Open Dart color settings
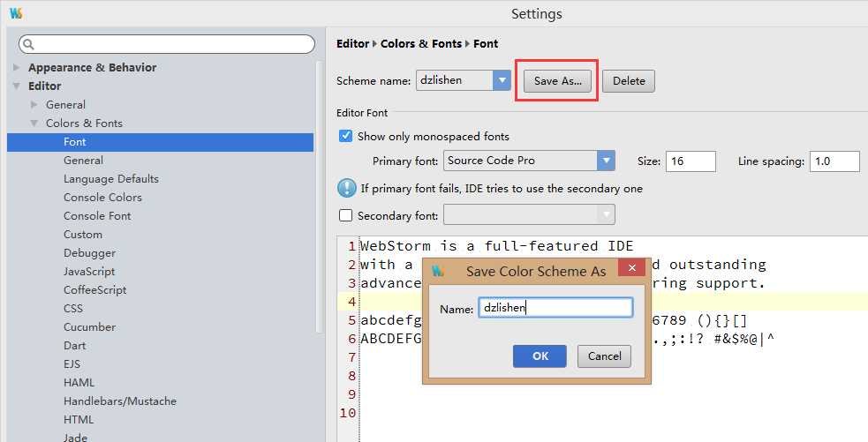Image resolution: width=868 pixels, height=442 pixels. (x=75, y=346)
